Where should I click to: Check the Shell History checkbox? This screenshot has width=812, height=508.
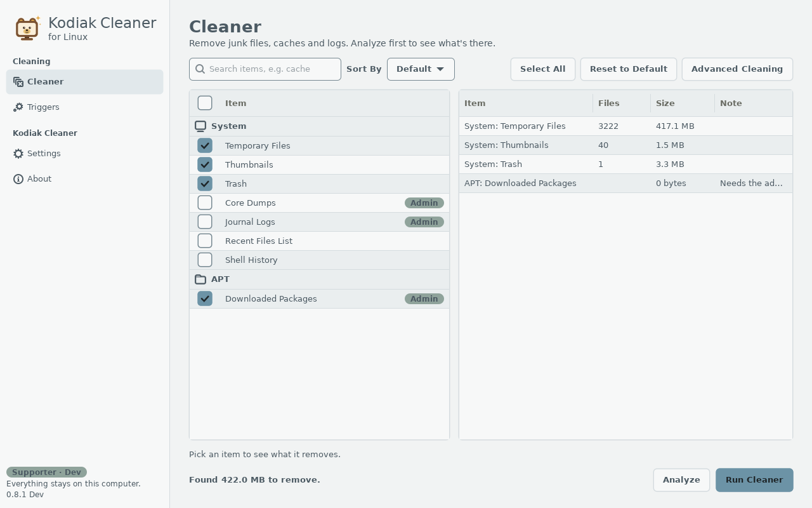[x=205, y=260]
